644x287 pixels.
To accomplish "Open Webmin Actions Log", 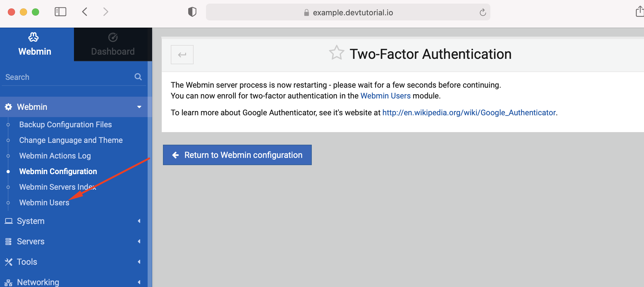I will pos(55,156).
